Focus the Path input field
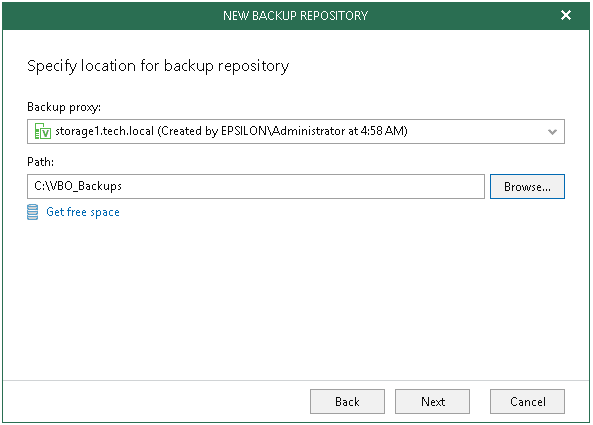The height and width of the screenshot is (425, 593). (x=256, y=186)
